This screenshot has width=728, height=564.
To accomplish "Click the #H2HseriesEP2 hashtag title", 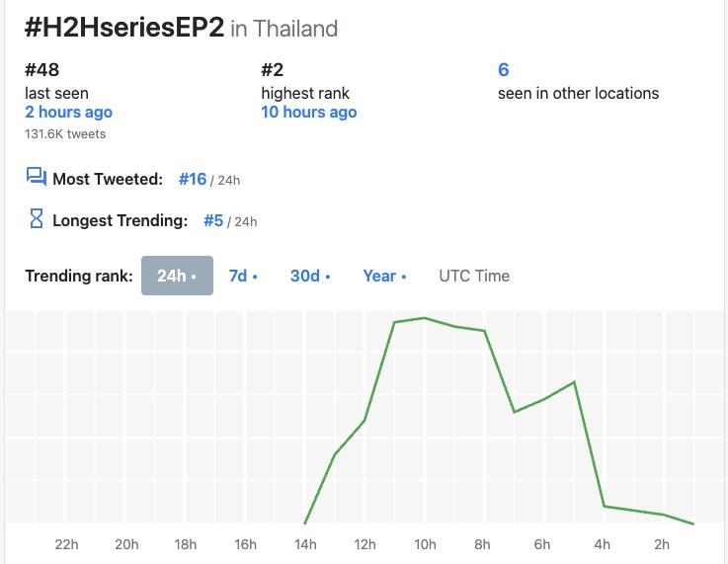I will (124, 28).
